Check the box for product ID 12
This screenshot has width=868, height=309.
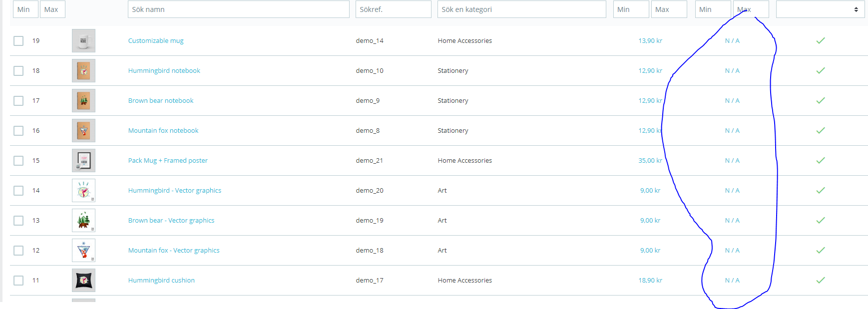[18, 251]
